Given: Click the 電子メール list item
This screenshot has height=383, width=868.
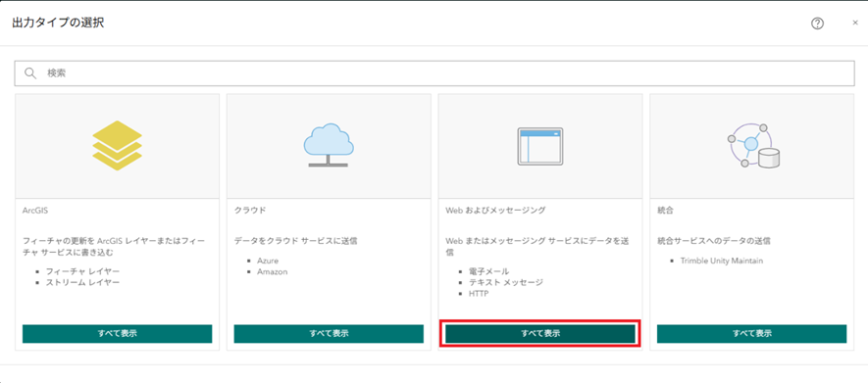Looking at the screenshot, I should pos(488,272).
